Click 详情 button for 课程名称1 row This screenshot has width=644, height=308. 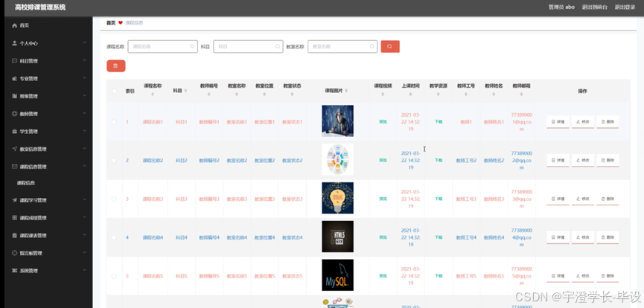tap(558, 122)
